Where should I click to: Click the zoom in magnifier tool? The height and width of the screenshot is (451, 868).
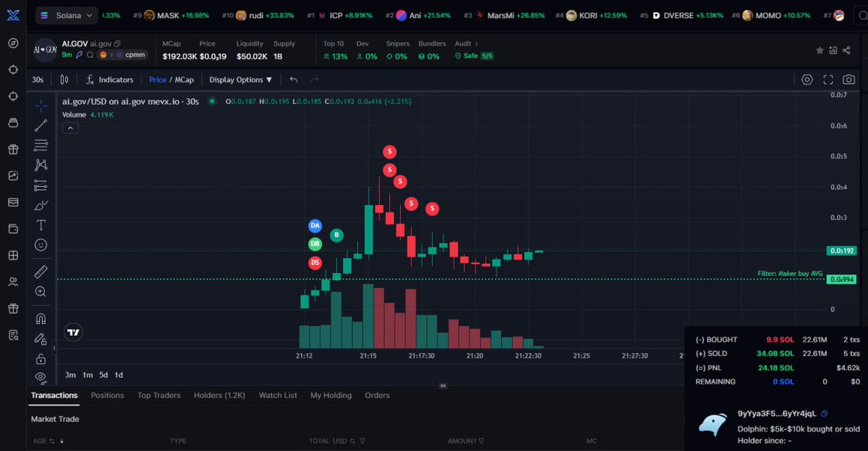(x=41, y=292)
